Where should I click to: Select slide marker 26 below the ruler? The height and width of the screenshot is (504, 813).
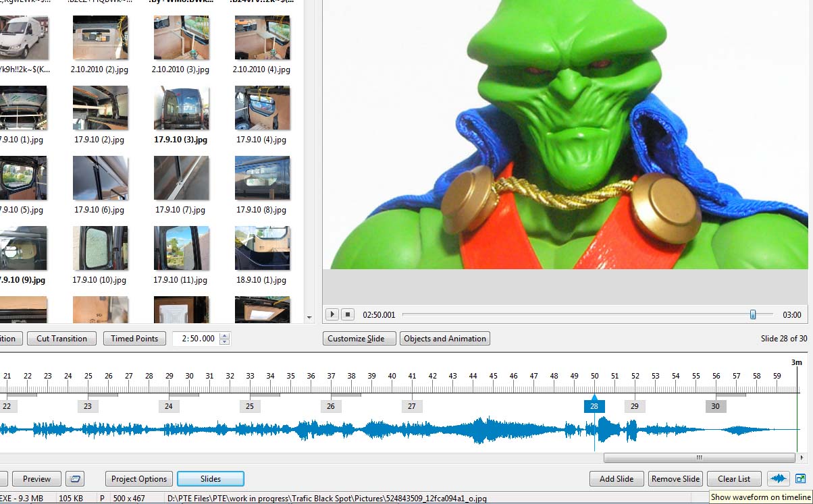(x=331, y=406)
